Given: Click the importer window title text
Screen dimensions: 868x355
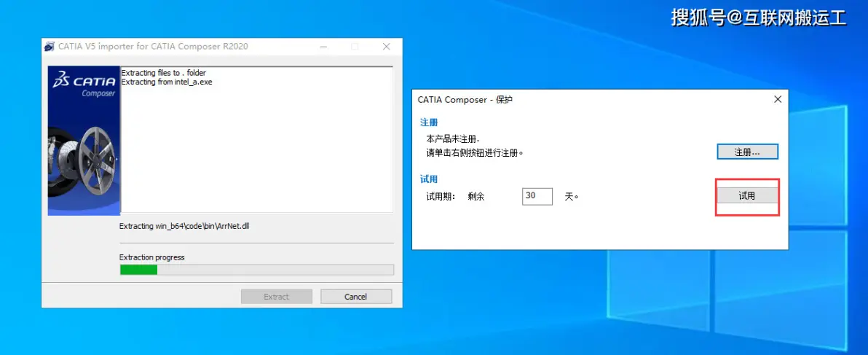Looking at the screenshot, I should [154, 47].
